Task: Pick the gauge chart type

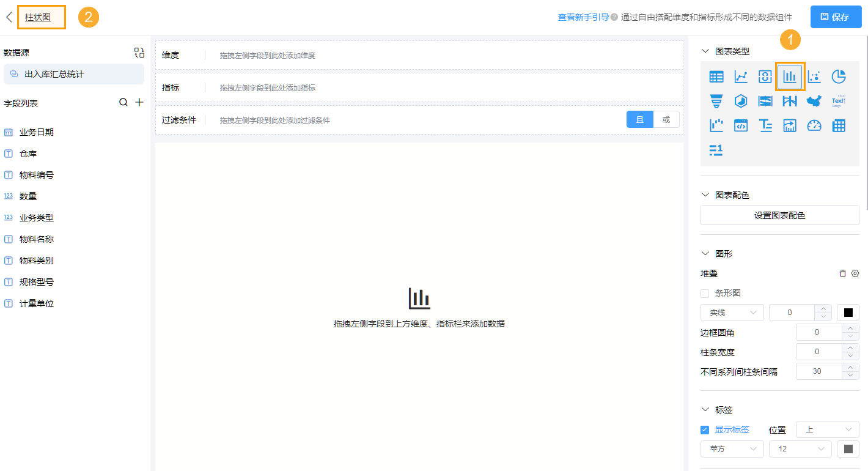Action: click(x=814, y=125)
